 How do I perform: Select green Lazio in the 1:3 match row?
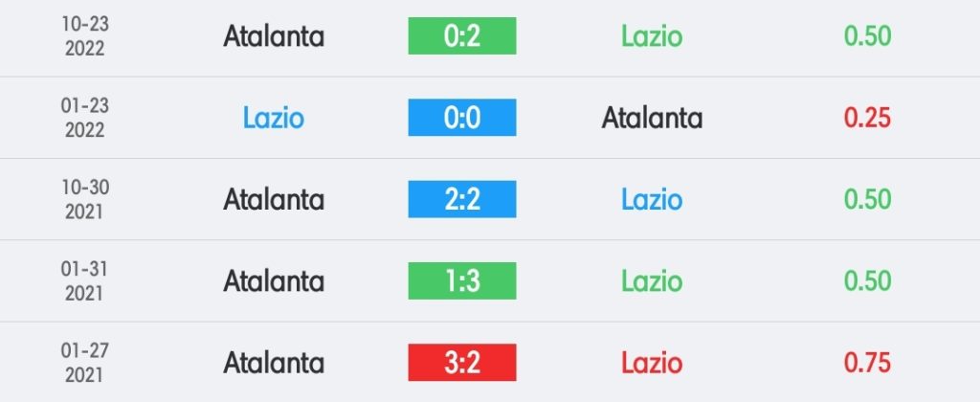652,280
